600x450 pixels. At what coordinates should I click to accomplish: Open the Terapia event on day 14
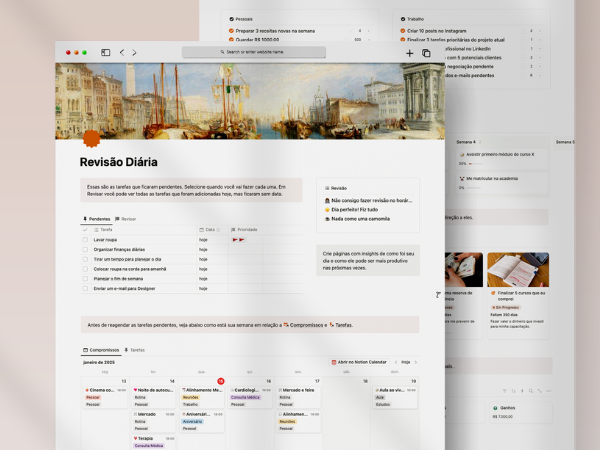click(154, 442)
